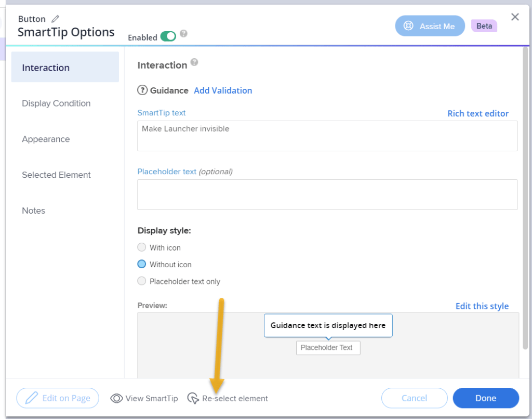Select the Without icon radio button
This screenshot has width=532, height=419.
(142, 264)
